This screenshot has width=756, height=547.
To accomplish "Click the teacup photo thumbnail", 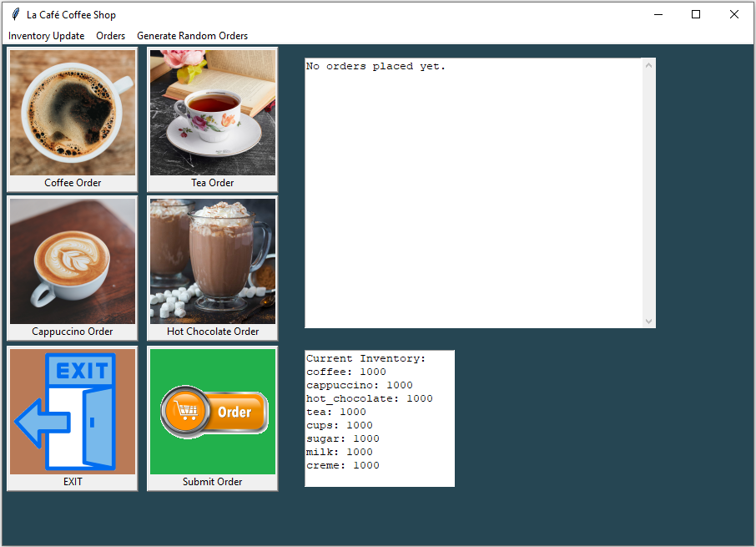I will [212, 113].
